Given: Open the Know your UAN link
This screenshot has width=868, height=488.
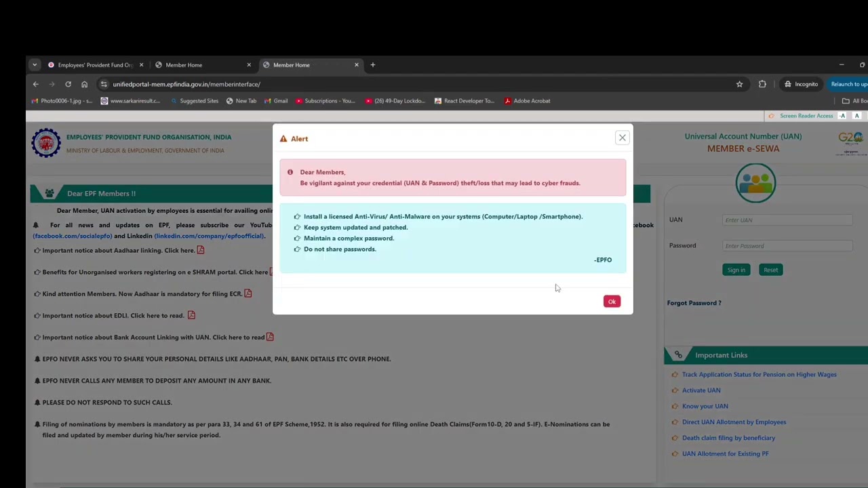Looking at the screenshot, I should (x=705, y=406).
